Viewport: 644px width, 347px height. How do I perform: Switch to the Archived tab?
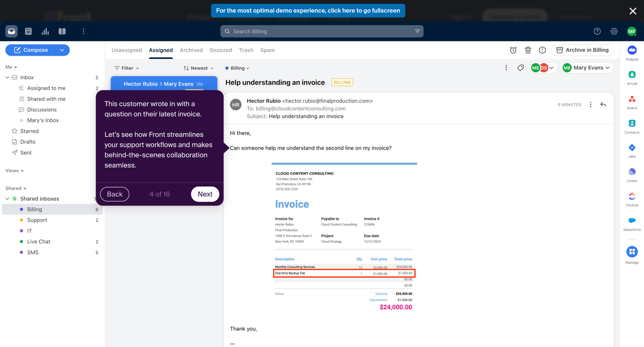tap(191, 50)
